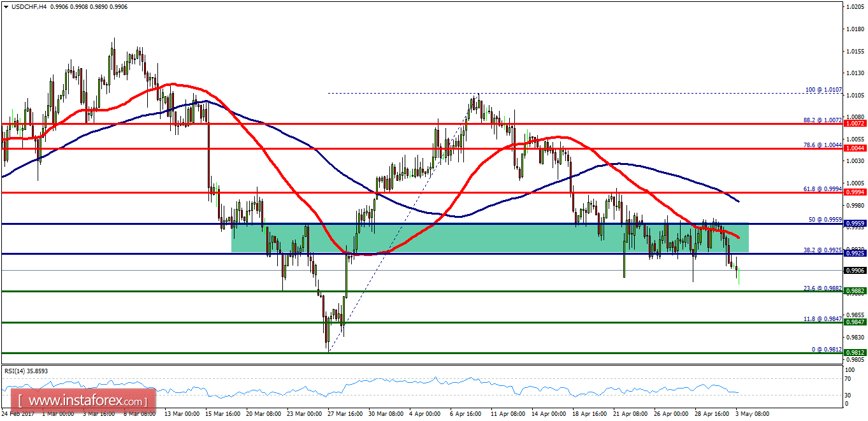Screen dimensions: 868x421
Task: Select the blue 0.9925 price tag on axis
Action: tap(855, 253)
